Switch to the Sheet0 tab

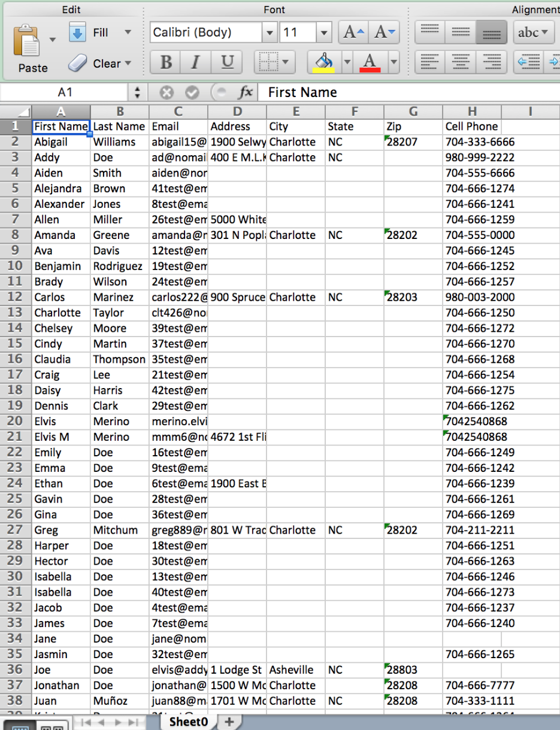click(x=187, y=722)
